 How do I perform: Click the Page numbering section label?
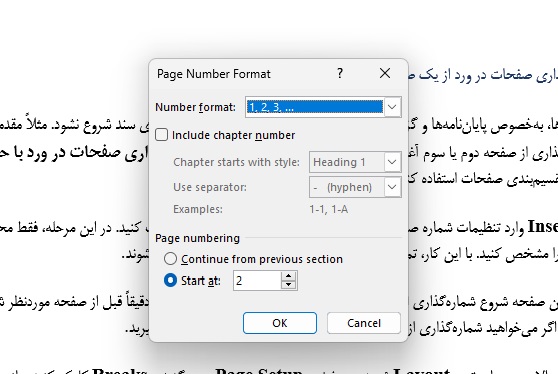click(x=198, y=238)
